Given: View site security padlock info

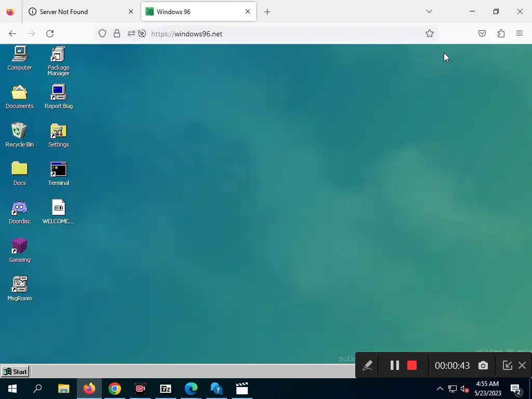Looking at the screenshot, I should point(117,33).
